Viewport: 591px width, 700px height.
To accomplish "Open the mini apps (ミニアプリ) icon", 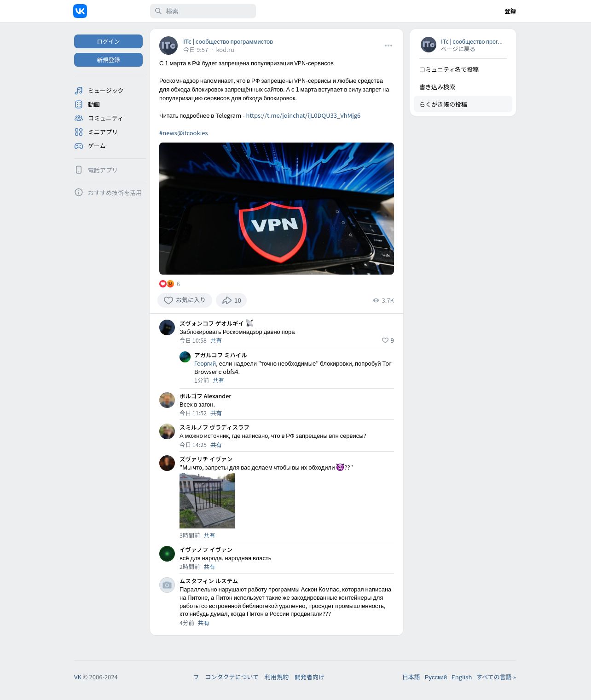I will point(79,132).
